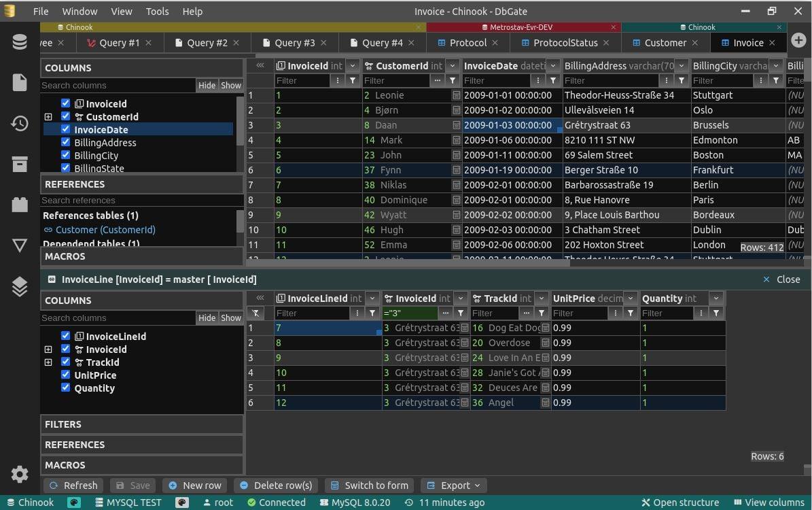The width and height of the screenshot is (812, 510).
Task: Open the InvoiceId column header dropdown
Action: click(353, 66)
